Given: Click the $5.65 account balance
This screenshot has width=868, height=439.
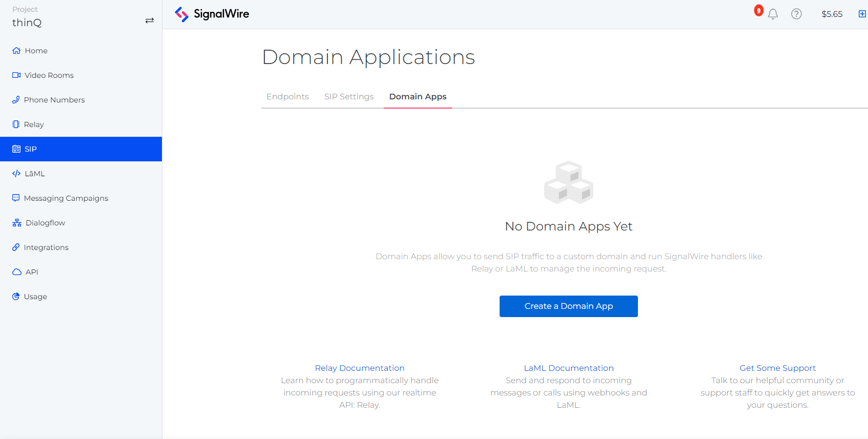Looking at the screenshot, I should [832, 14].
